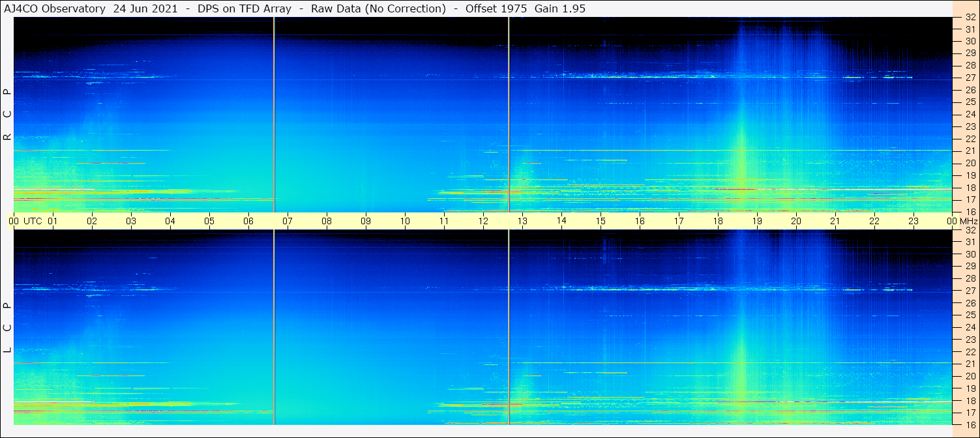Click the vertical "R C P" panel label
980x438 pixels.
click(x=7, y=115)
